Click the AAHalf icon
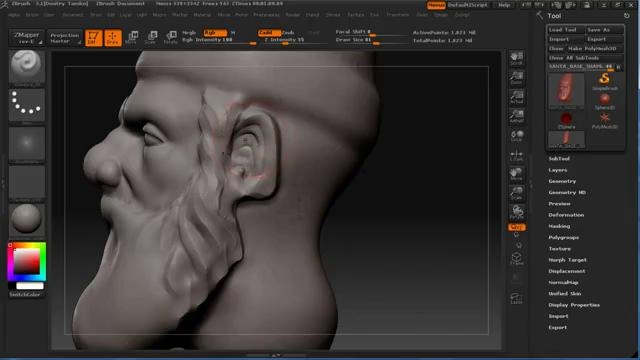The image size is (640, 360). point(516,116)
